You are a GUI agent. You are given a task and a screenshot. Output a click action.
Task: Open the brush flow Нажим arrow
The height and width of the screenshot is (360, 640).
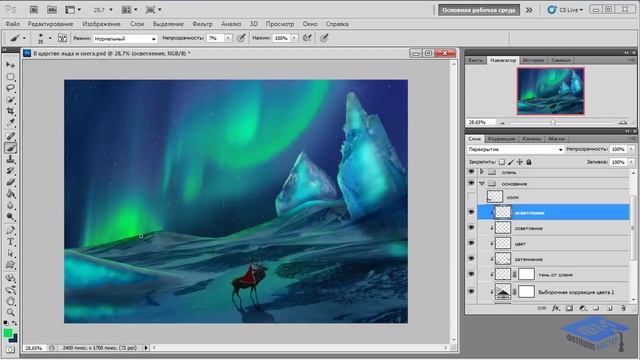click(x=294, y=38)
